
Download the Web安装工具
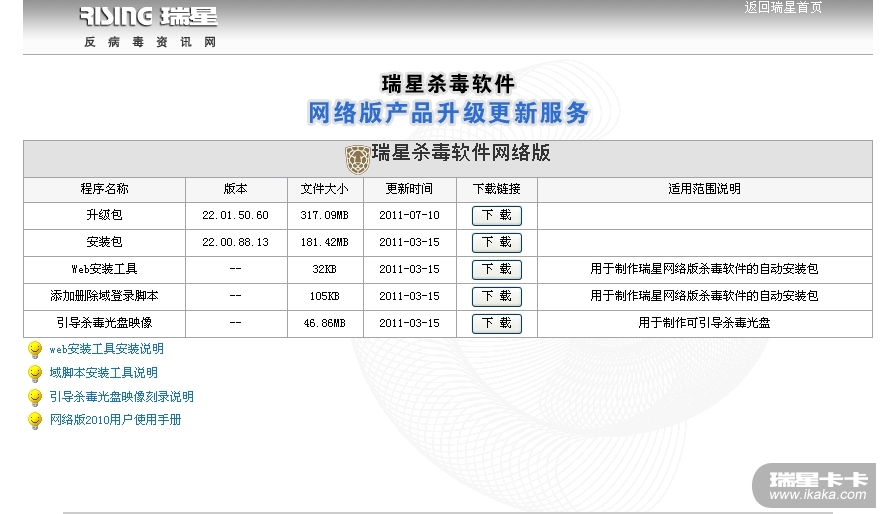click(x=497, y=270)
